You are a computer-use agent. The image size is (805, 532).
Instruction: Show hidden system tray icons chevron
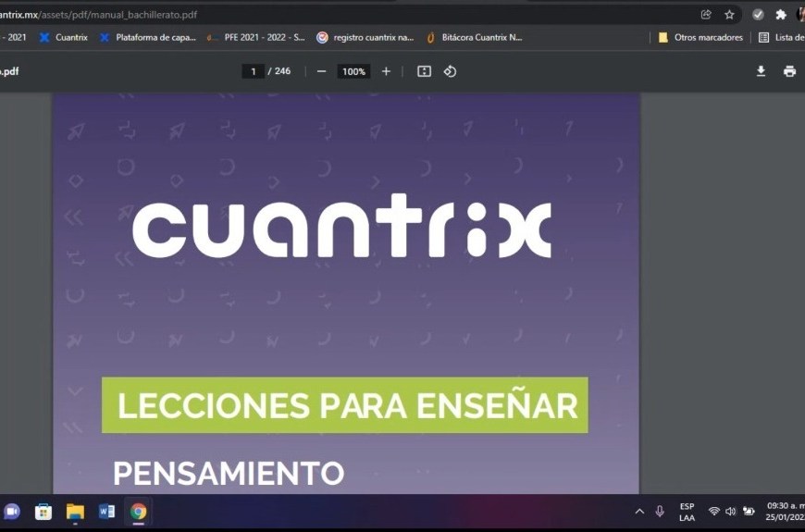tap(638, 512)
